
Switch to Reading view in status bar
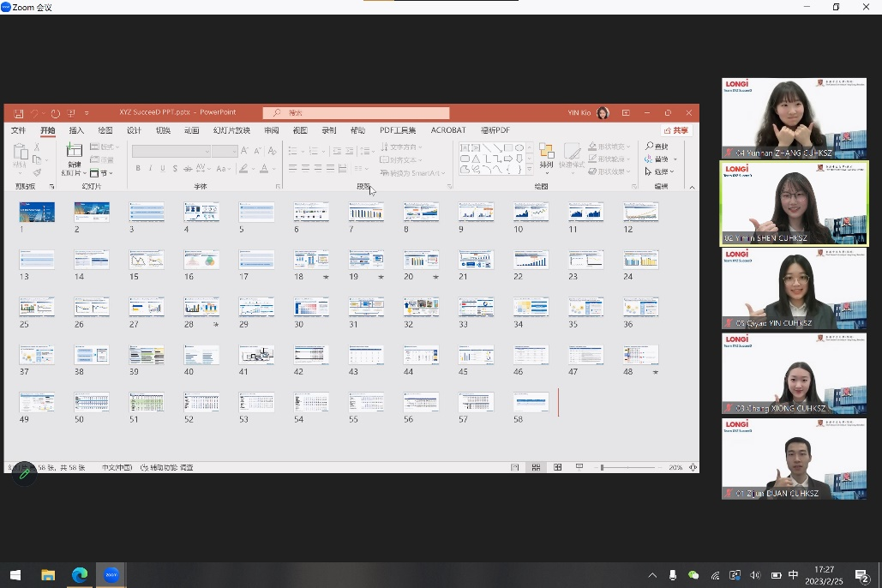coord(557,467)
